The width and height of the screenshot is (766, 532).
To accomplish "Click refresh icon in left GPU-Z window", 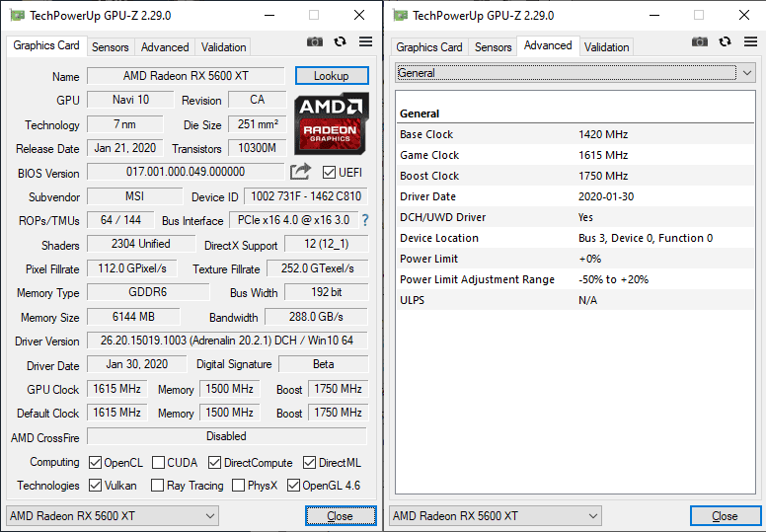I will coord(340,42).
